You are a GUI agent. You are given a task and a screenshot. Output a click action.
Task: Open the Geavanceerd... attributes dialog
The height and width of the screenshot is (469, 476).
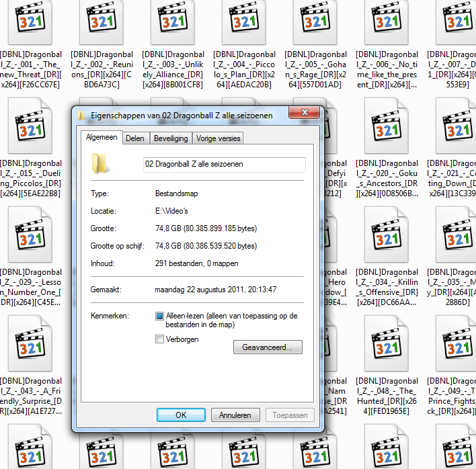tap(268, 347)
